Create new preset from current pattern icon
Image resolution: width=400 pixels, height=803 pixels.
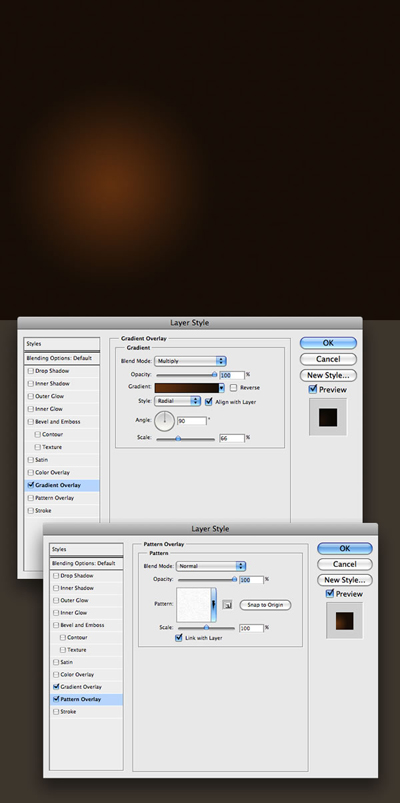228,605
